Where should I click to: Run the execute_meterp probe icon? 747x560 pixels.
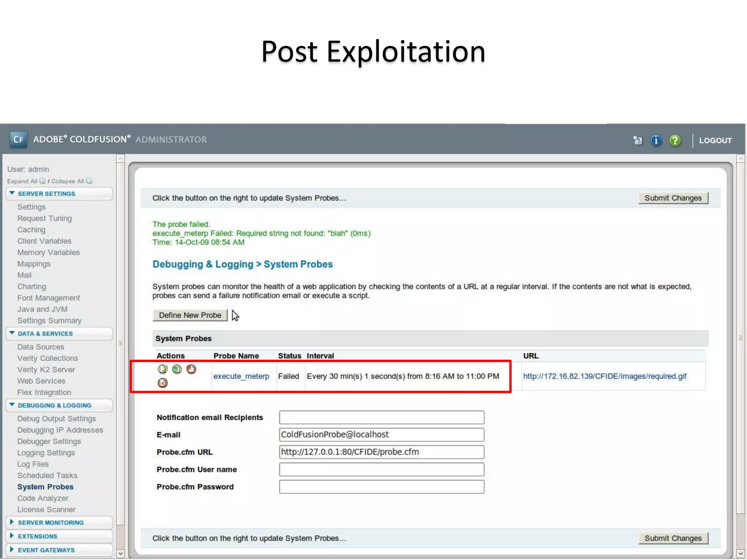177,369
